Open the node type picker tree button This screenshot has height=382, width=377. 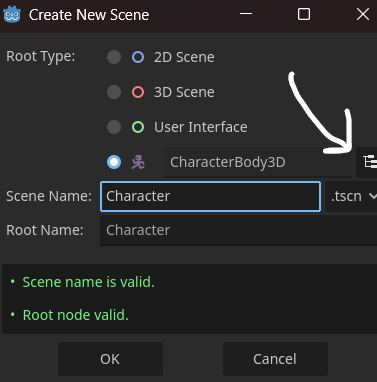367,162
